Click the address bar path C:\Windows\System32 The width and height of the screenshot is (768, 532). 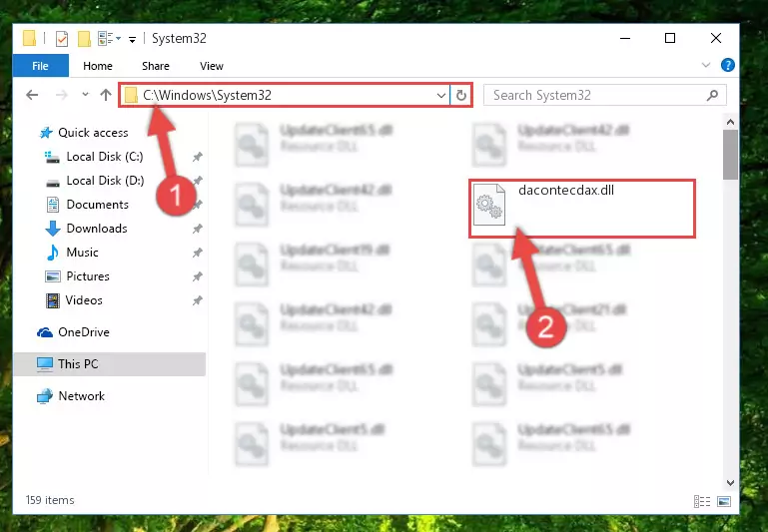207,95
